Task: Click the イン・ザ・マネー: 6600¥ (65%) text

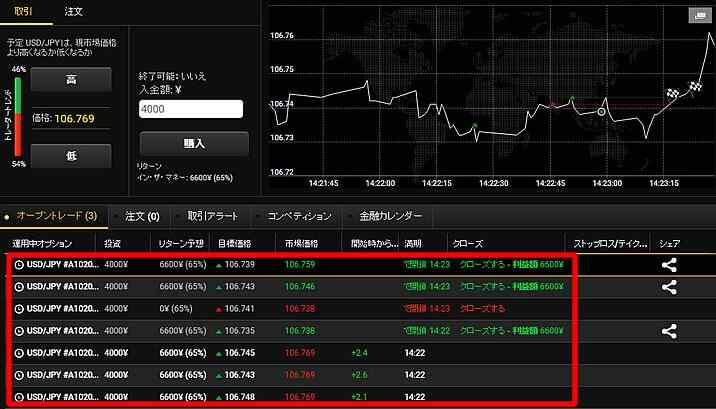Action: tap(185, 178)
